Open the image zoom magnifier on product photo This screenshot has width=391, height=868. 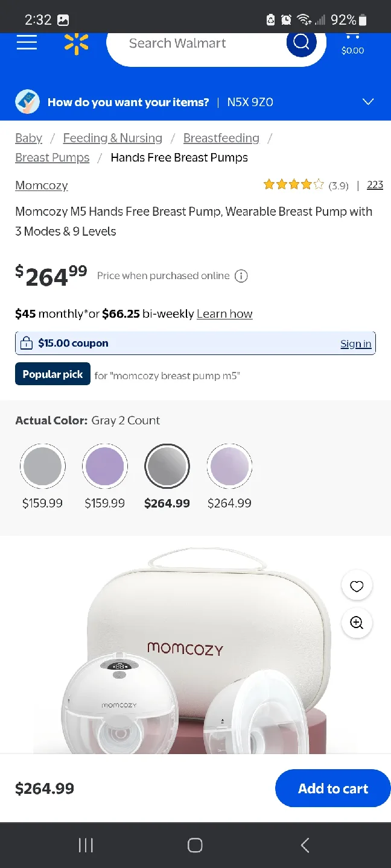(x=357, y=623)
